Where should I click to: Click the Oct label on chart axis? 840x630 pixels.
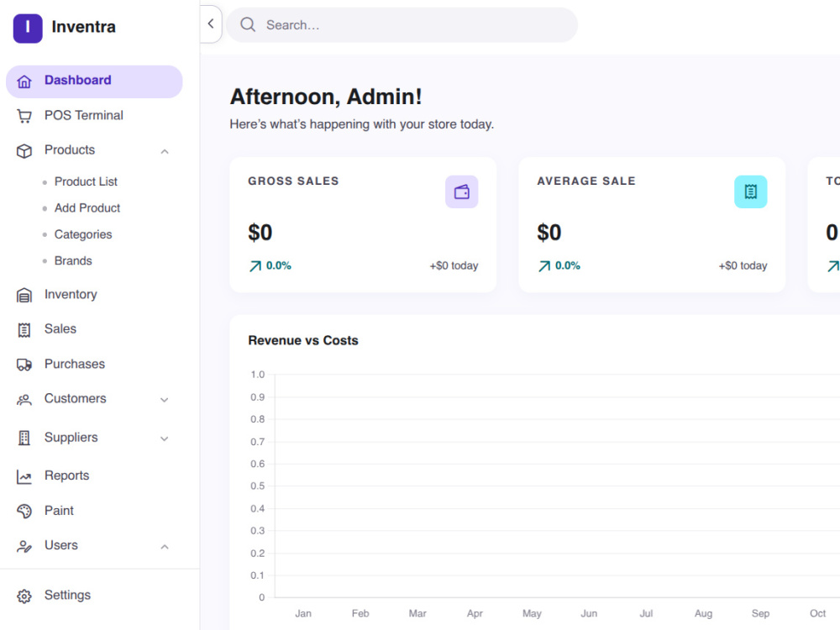(x=817, y=613)
